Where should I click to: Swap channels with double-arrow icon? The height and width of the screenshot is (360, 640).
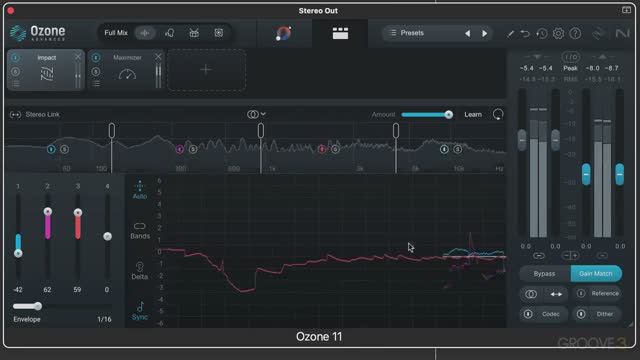556,294
